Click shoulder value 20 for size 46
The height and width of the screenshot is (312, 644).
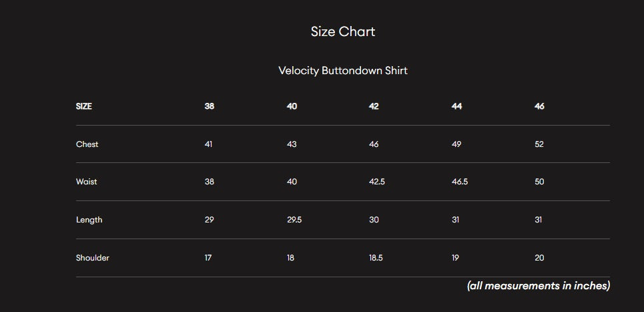(539, 258)
